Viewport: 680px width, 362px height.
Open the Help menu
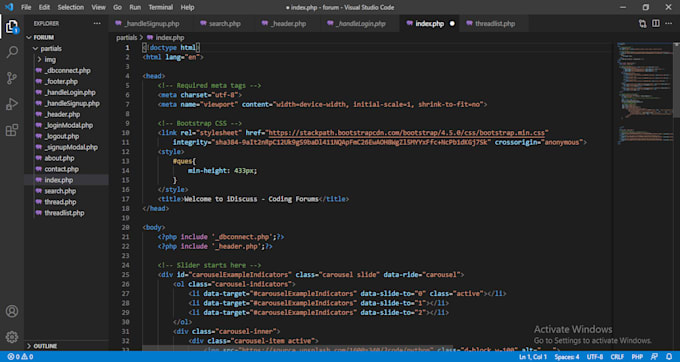pyautogui.click(x=187, y=7)
